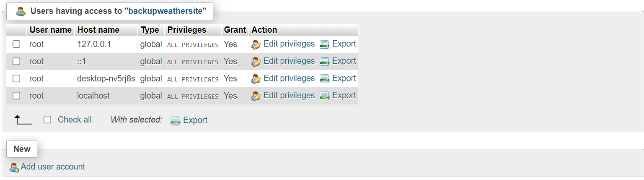Click Export icon in the localhost row
Viewport: 644px width, 180px height.
(x=324, y=96)
